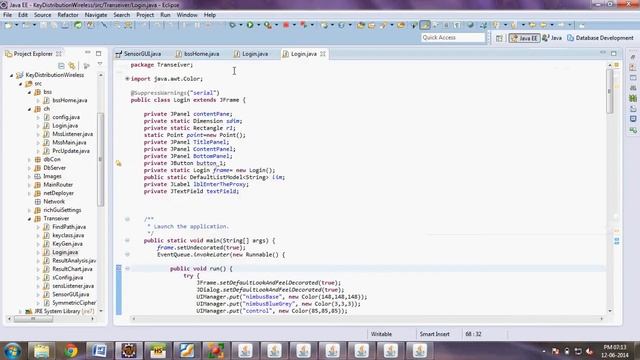Select bssHome.java in the project tree
This screenshot has height=360, width=640.
click(x=69, y=100)
